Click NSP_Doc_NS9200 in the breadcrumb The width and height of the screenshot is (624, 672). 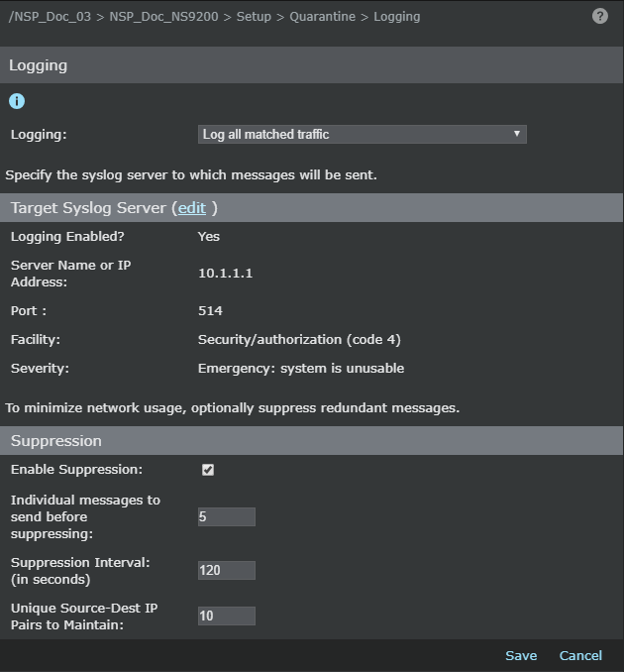(163, 17)
